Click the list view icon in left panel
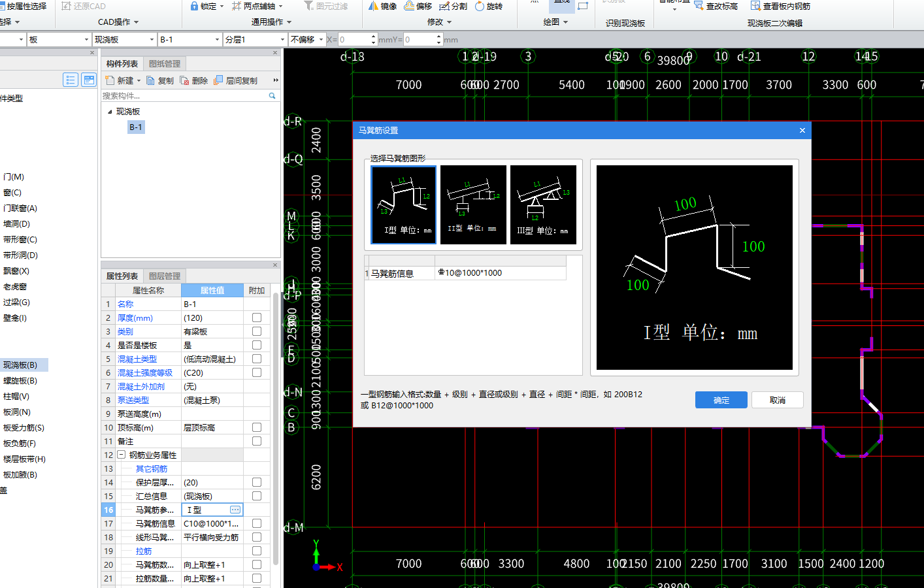924x588 pixels. point(71,80)
